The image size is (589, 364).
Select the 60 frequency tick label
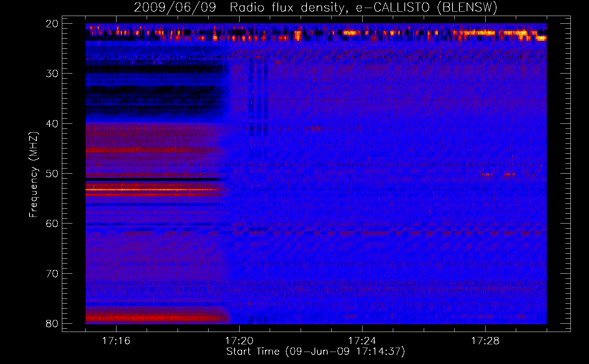tap(52, 223)
